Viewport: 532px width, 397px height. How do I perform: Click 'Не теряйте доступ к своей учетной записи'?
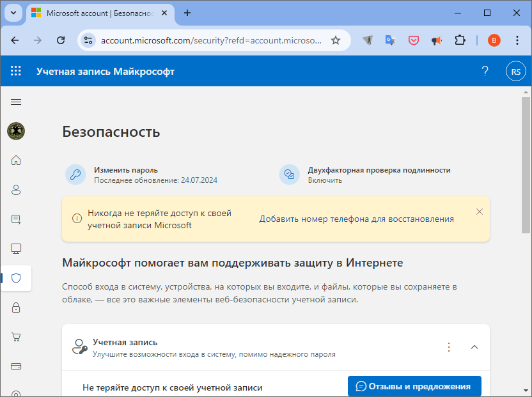click(x=173, y=387)
